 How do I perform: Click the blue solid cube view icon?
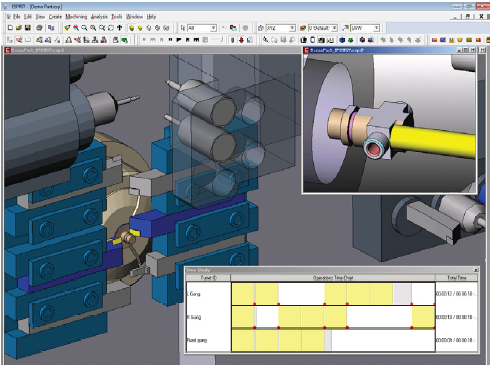342,40
